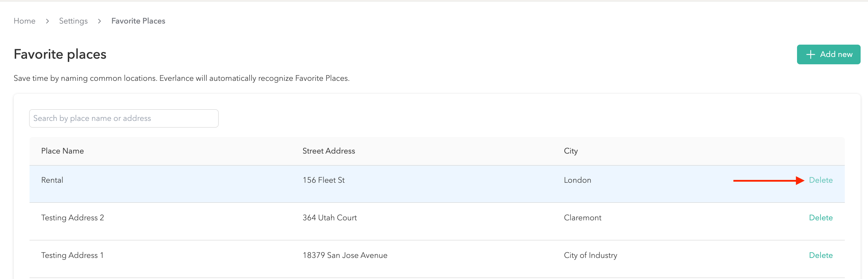Sort by the Street Address column header
The width and height of the screenshot is (868, 279).
329,151
